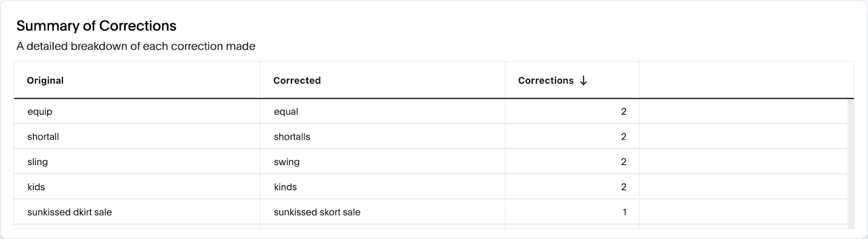The width and height of the screenshot is (868, 239).
Task: Click the Corrections column header label
Action: [546, 80]
